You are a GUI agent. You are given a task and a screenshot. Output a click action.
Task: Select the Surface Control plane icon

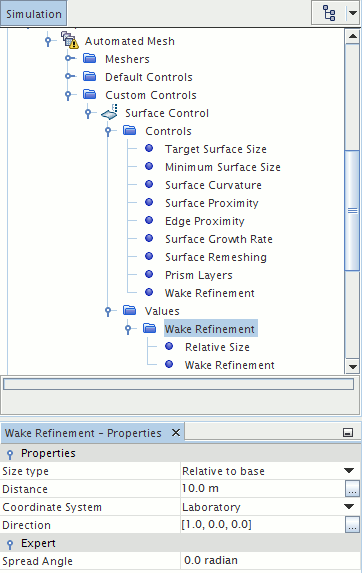click(x=109, y=113)
